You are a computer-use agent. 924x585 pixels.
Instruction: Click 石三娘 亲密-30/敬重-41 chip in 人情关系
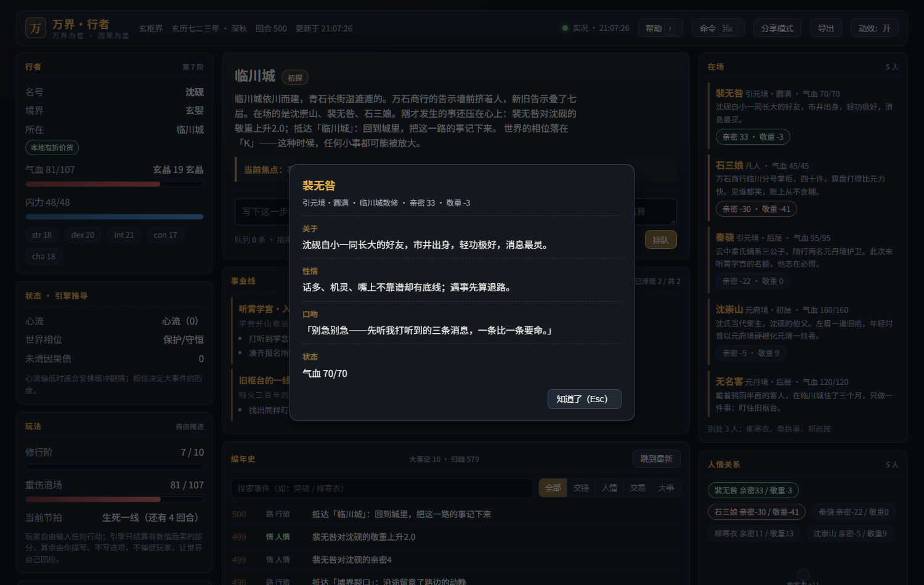tap(756, 512)
